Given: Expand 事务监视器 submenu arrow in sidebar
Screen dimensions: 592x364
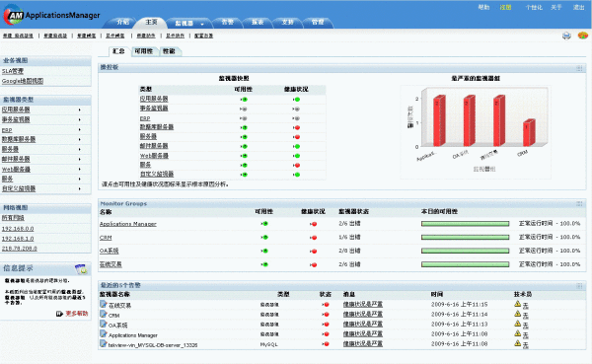Looking at the screenshot, I should [80, 119].
